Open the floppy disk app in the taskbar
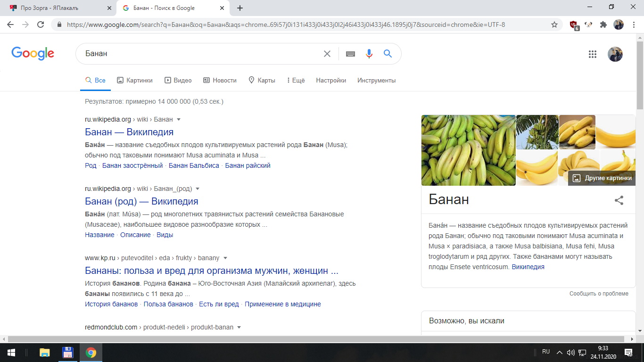 68,353
